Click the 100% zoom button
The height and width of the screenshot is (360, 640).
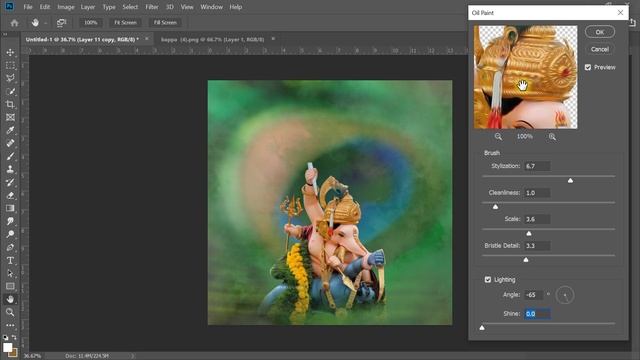coord(91,23)
